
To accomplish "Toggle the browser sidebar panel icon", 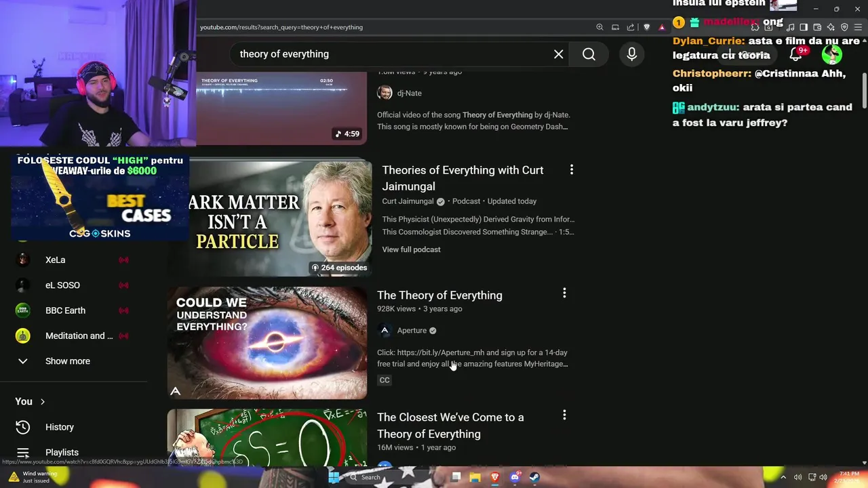I will point(804,27).
